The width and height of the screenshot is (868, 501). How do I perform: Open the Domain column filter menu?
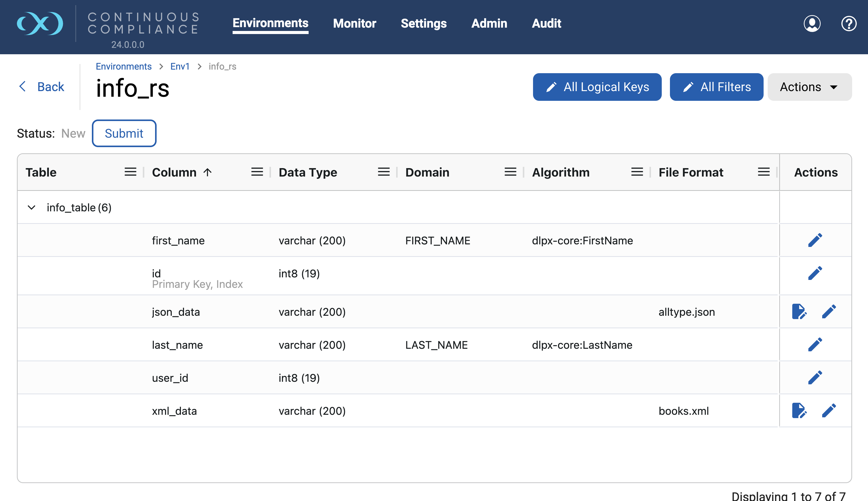(x=510, y=172)
